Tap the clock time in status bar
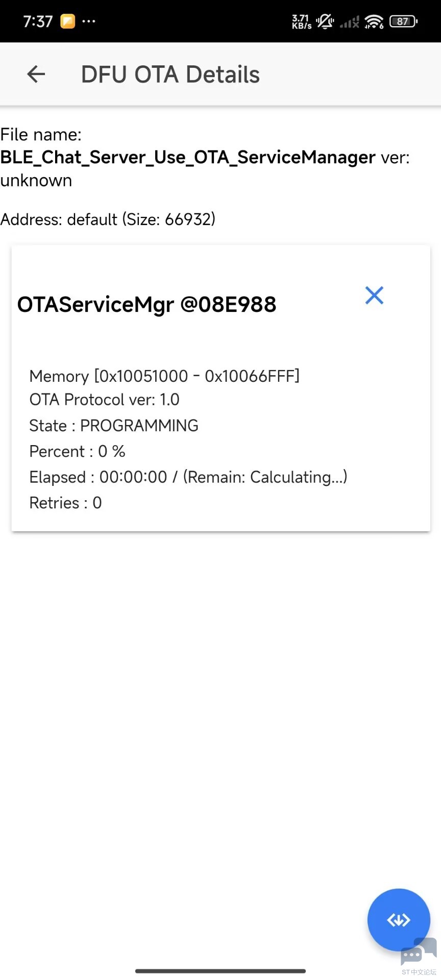The image size is (441, 980). coord(38,21)
